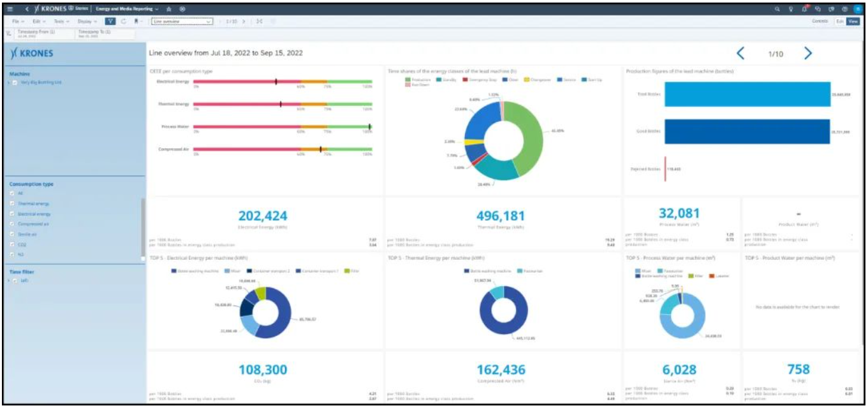This screenshot has height=408, width=868.
Task: Go to next page using large right chevron
Action: [808, 54]
